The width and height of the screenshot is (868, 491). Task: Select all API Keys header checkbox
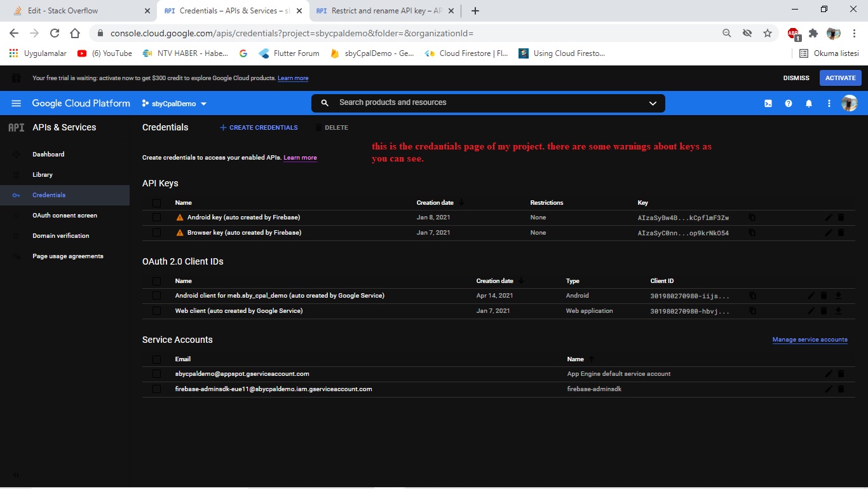(x=156, y=203)
